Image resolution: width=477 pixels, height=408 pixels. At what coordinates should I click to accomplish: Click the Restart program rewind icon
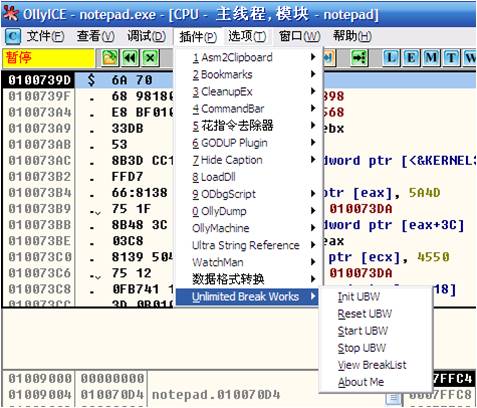click(130, 58)
